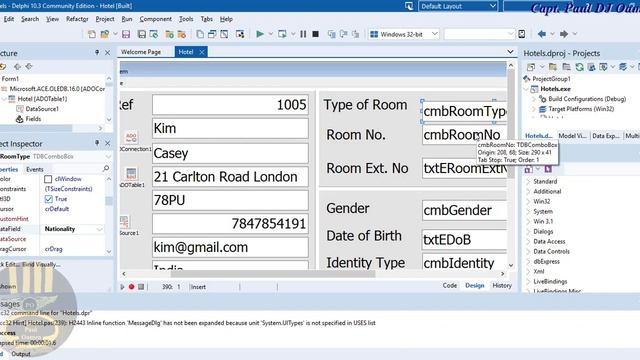Click the ADOTable1 component icon on the form

click(x=131, y=174)
